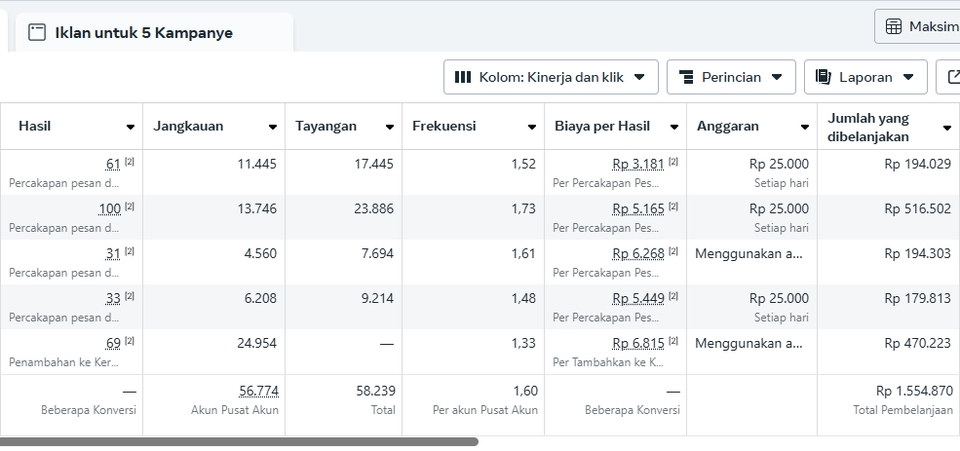Click the Tayangan column header
The width and height of the screenshot is (960, 451).
click(323, 126)
